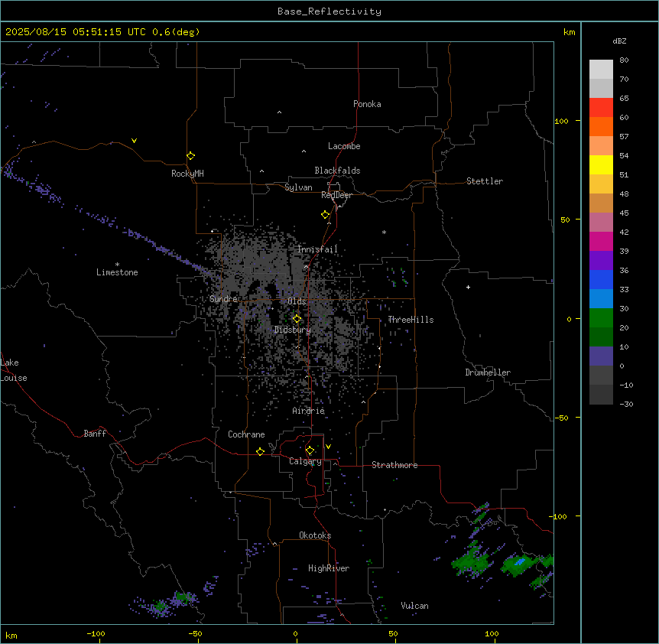Image resolution: width=659 pixels, height=644 pixels.
Task: Click the Strathmore city label
Action: click(394, 465)
